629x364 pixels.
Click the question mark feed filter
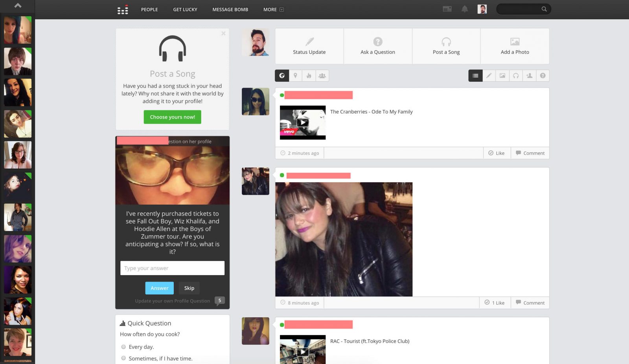[543, 75]
